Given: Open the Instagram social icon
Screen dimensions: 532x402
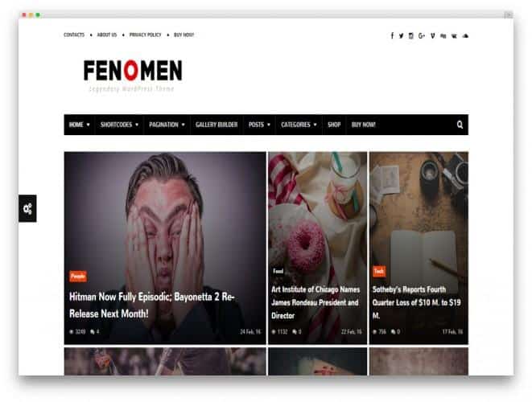Looking at the screenshot, I should [411, 35].
